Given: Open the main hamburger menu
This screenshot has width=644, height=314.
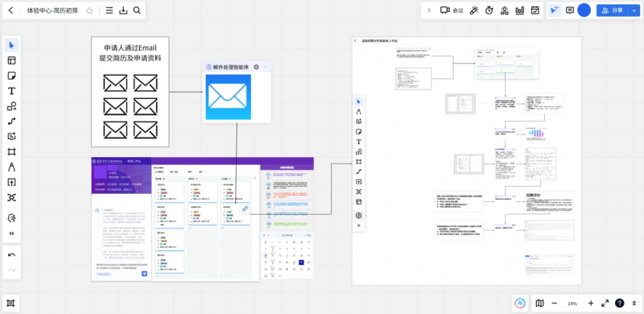Looking at the screenshot, I should 109,10.
